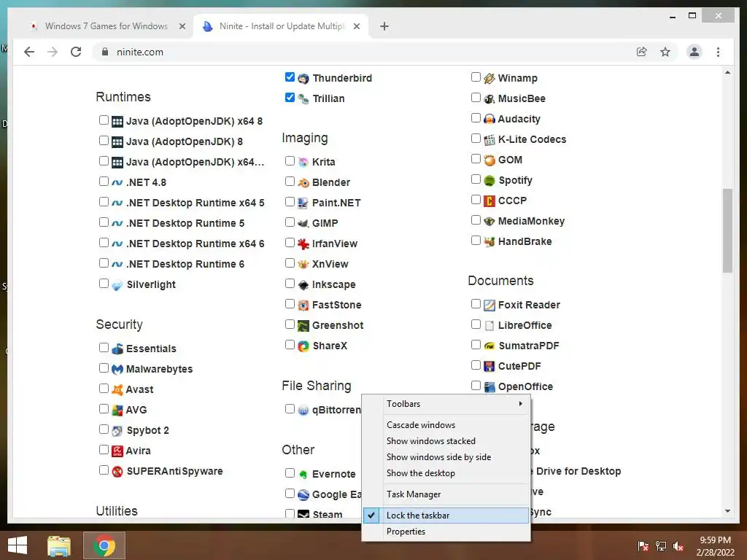Click the Audacity headphones icon

[x=489, y=119]
